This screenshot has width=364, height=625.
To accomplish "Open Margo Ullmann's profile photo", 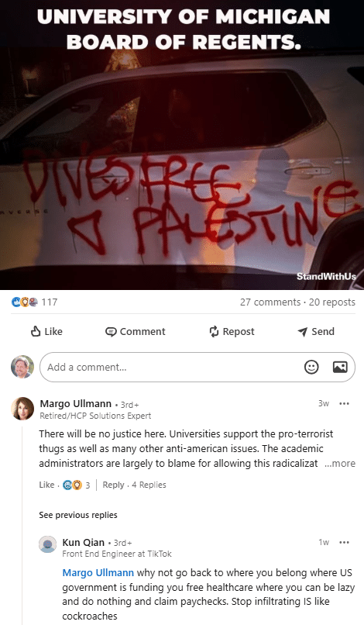I will coord(22,409).
